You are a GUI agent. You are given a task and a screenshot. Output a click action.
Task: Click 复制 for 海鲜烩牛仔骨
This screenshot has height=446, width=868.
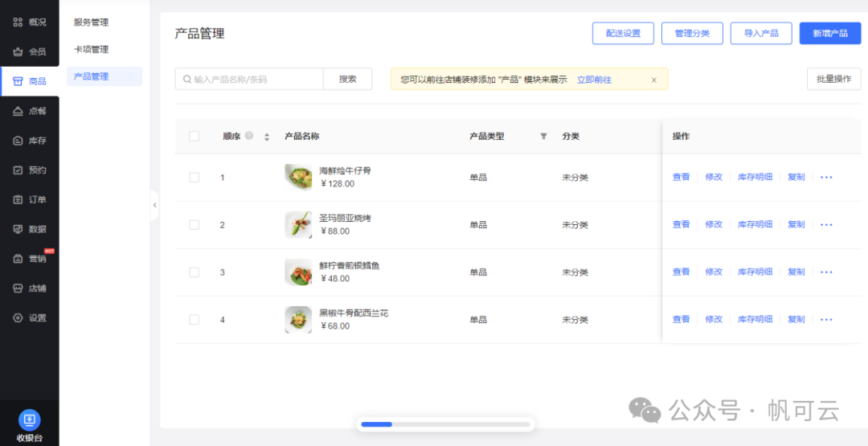796,177
